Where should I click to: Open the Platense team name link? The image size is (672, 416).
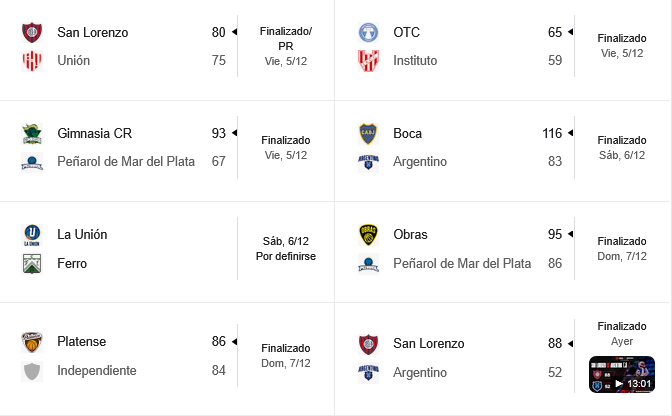click(83, 342)
